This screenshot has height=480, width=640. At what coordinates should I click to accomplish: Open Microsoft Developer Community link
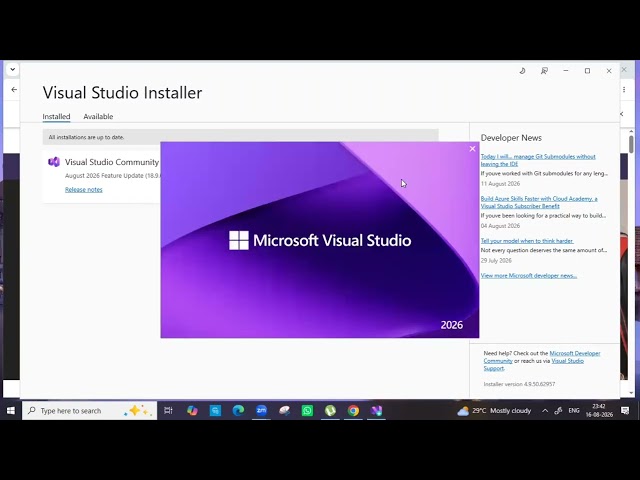point(542,357)
